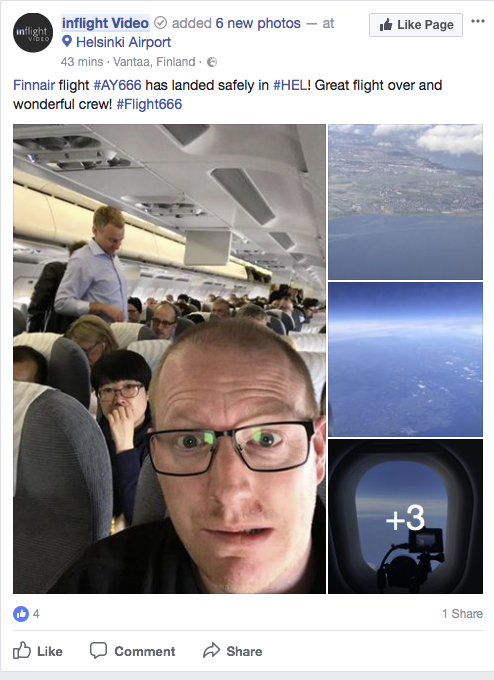
Task: Open the #HEL hashtag
Action: [290, 85]
